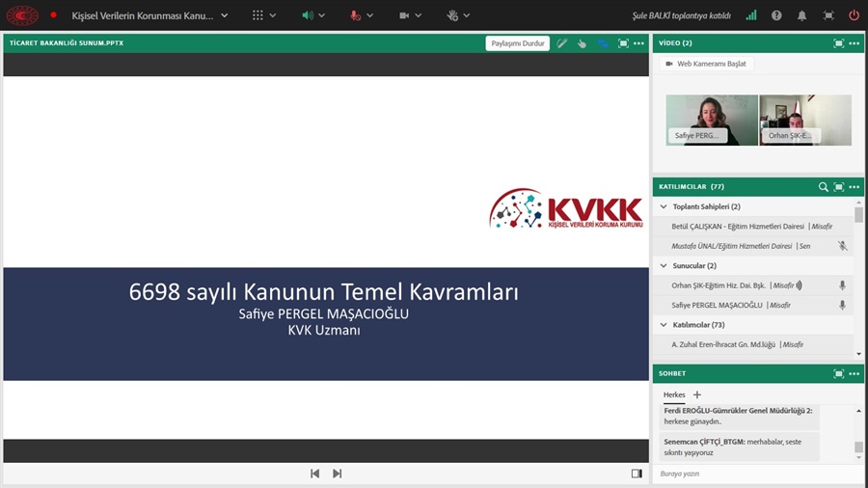This screenshot has height=488, width=868.
Task: Open the connection status bars icon
Action: tap(751, 15)
